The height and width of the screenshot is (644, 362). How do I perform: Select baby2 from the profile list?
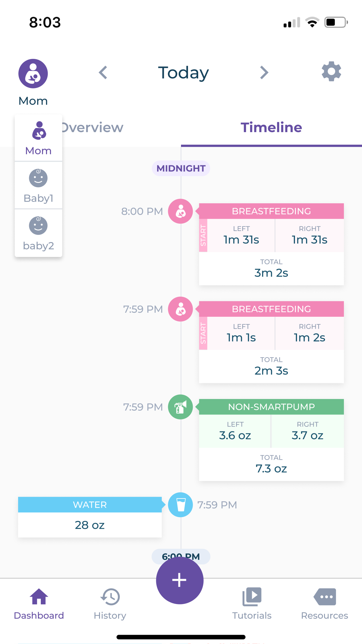pyautogui.click(x=38, y=233)
